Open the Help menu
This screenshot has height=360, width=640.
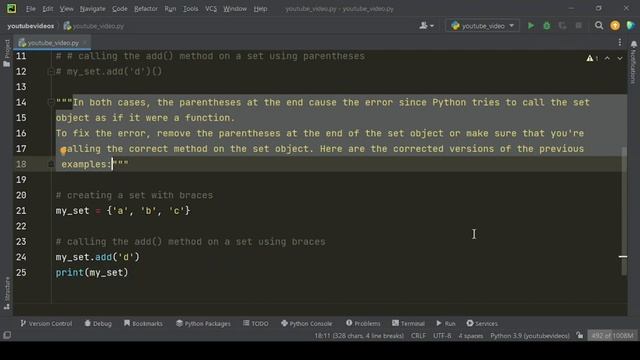point(260,9)
